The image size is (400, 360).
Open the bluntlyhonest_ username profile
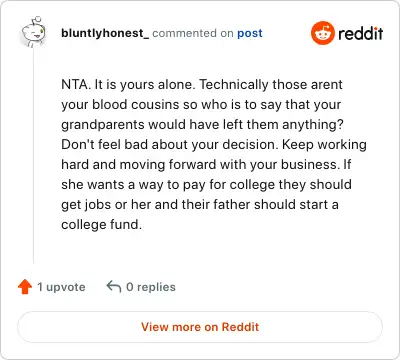pyautogui.click(x=105, y=33)
